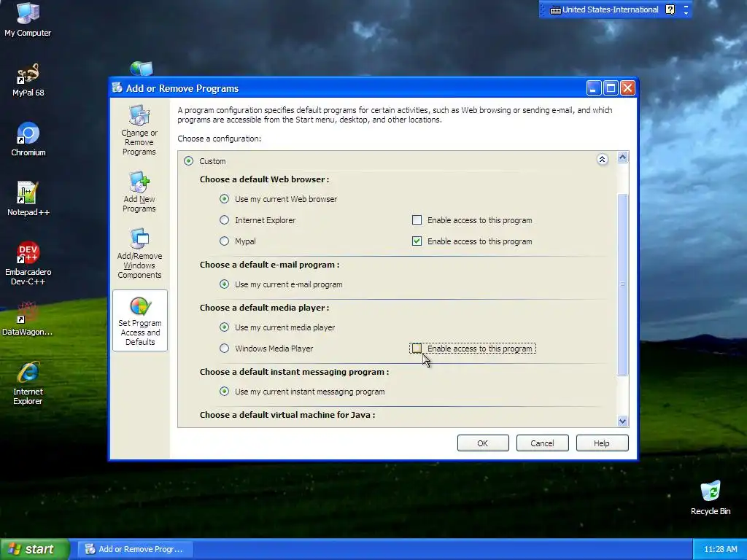The width and height of the screenshot is (747, 560).
Task: Click the configuration list scrollbar thumb
Action: tap(622, 285)
